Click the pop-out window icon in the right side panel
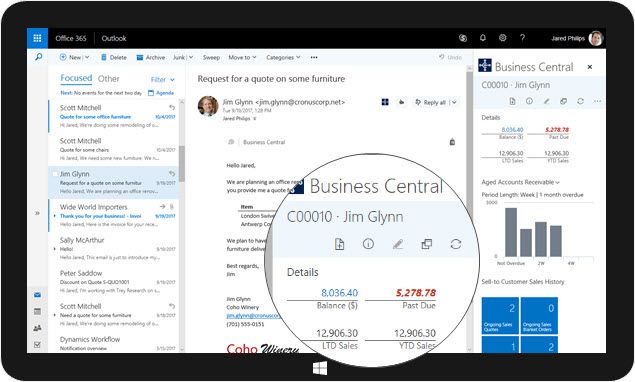The height and width of the screenshot is (382, 635). click(x=563, y=101)
